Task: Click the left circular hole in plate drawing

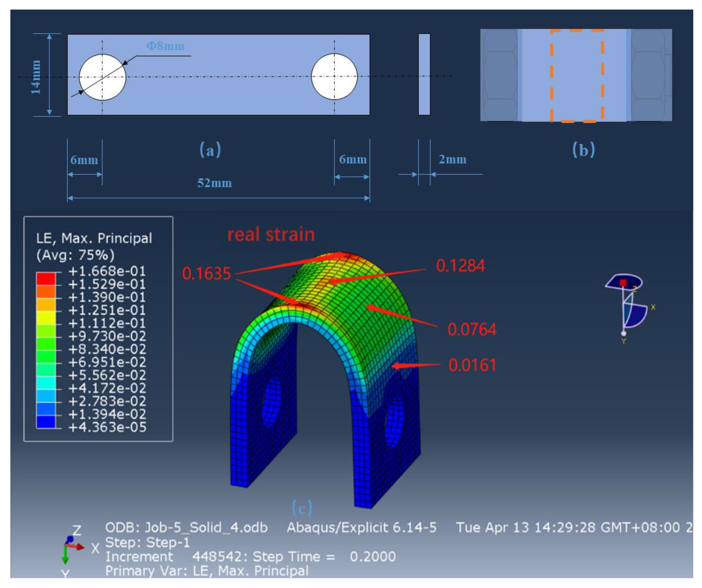Action: point(102,77)
